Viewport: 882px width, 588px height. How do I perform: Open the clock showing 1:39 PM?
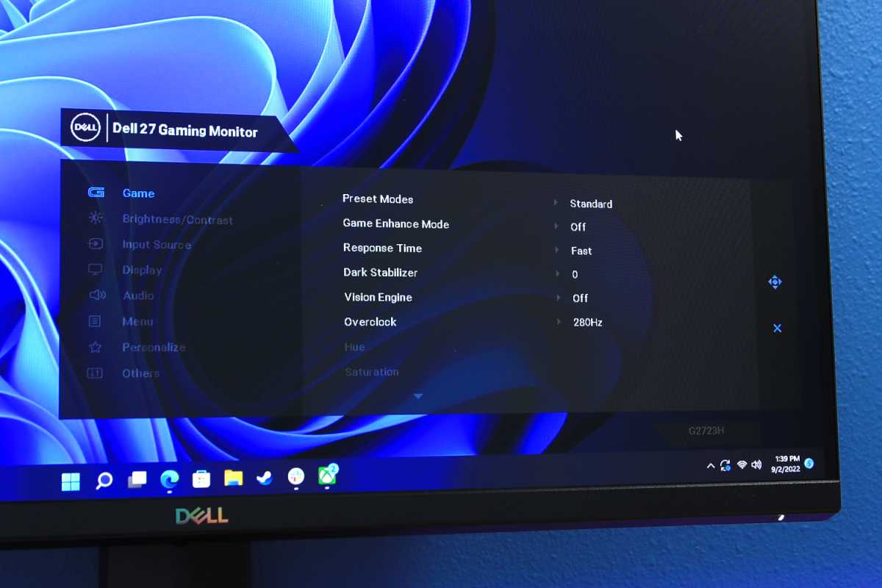(786, 463)
